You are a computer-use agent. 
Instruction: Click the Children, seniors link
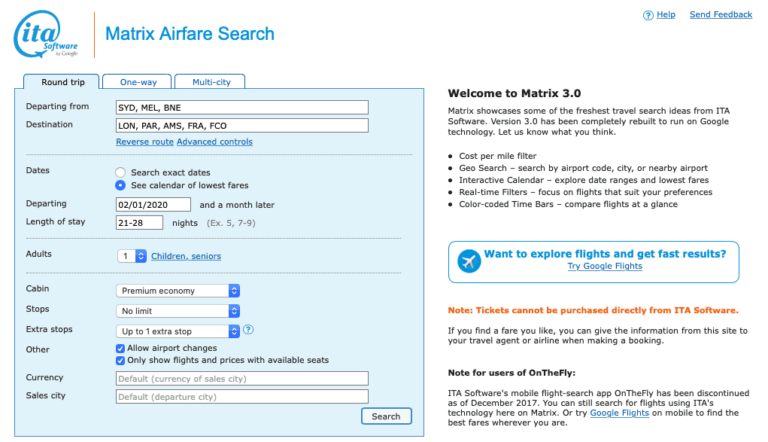click(x=186, y=256)
